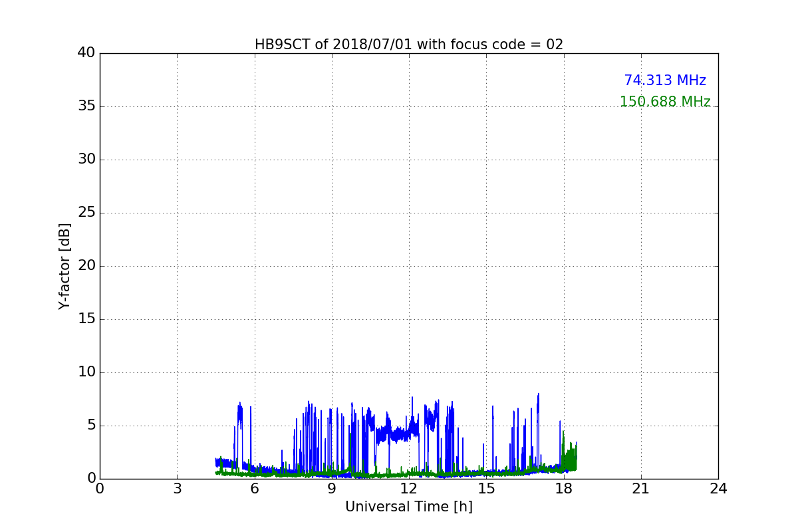Viewport: 798px width, 532px height.
Task: Click the x-axis tick label '24'
Action: [718, 489]
